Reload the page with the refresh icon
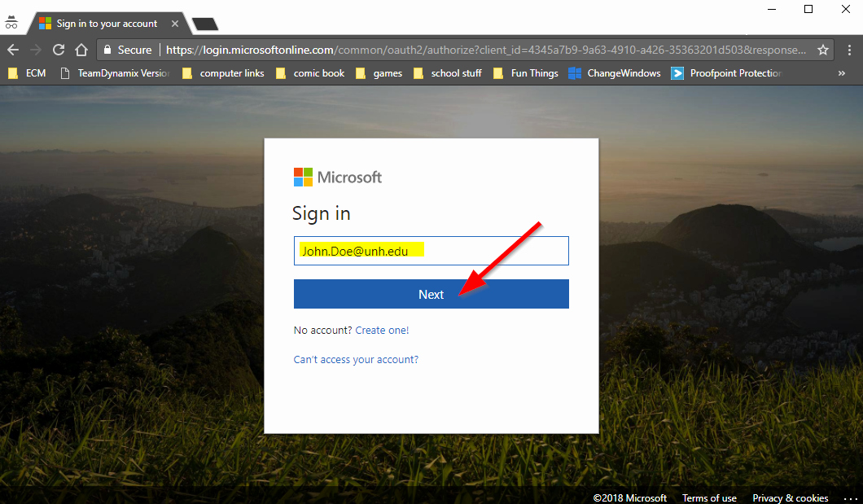This screenshot has height=504, width=863. 59,50
